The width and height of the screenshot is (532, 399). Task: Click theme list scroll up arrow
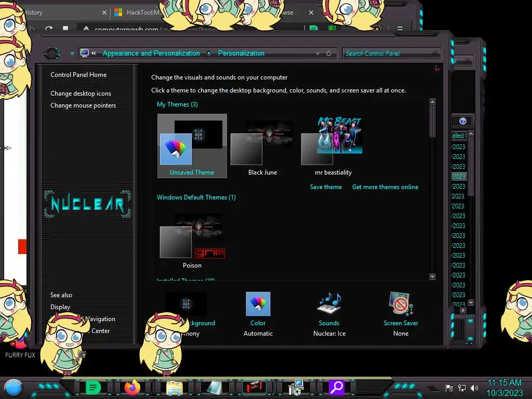pos(432,102)
